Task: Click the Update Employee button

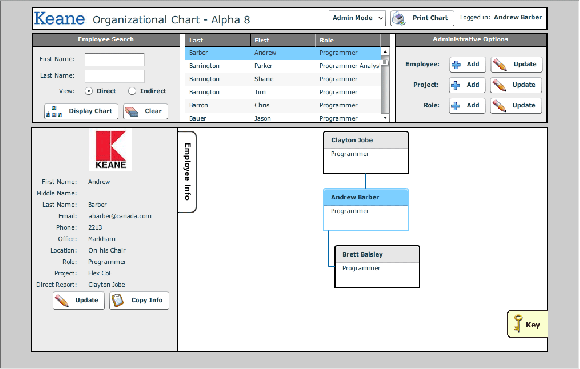Action: [517, 64]
